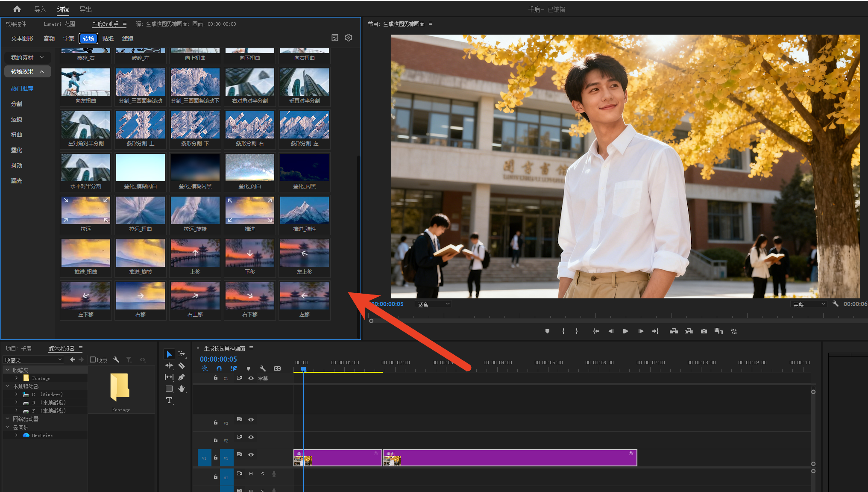
Task: Select the Type tool
Action: (x=169, y=400)
